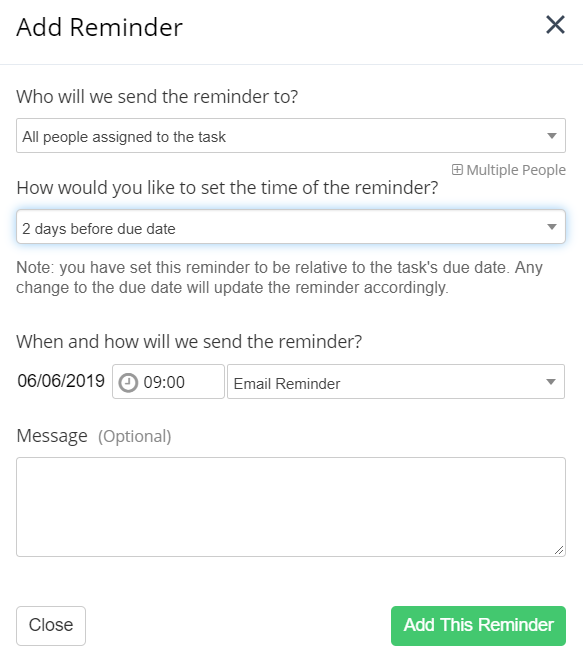Click the Multiple People link
Screen dimensions: 583x656
coord(509,170)
